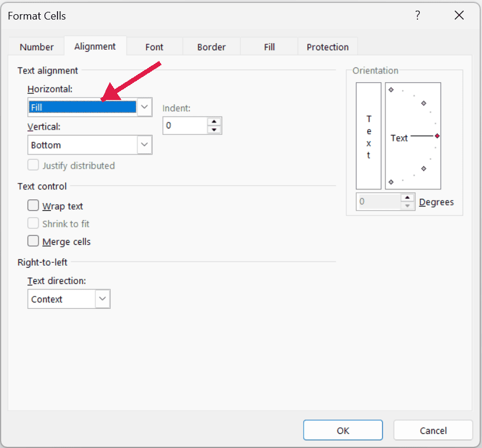
Task: Click the Degrees spinner down arrow
Action: coord(407,205)
